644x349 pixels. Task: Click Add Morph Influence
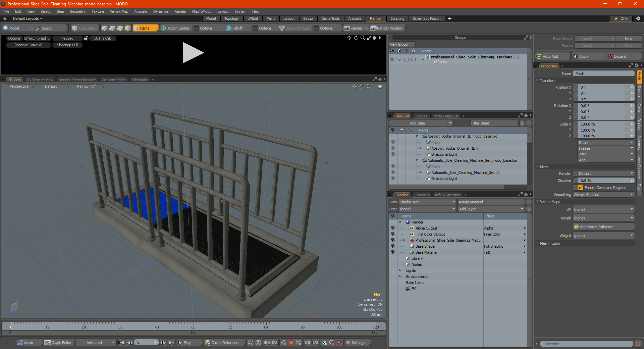coord(603,227)
